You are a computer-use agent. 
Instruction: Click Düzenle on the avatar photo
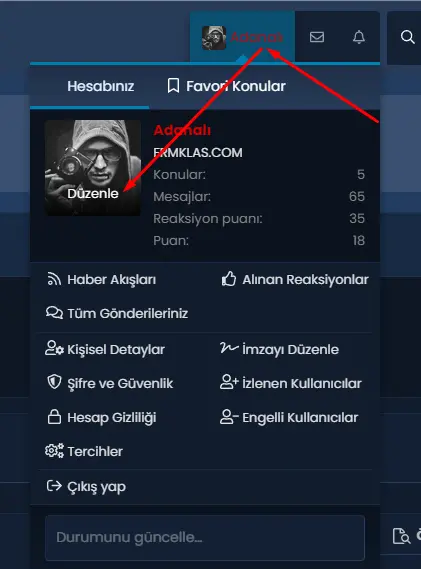tap(93, 193)
